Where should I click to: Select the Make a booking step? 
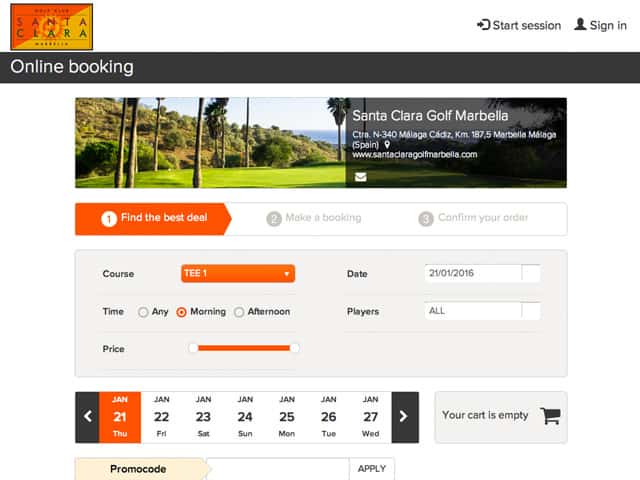pos(314,218)
